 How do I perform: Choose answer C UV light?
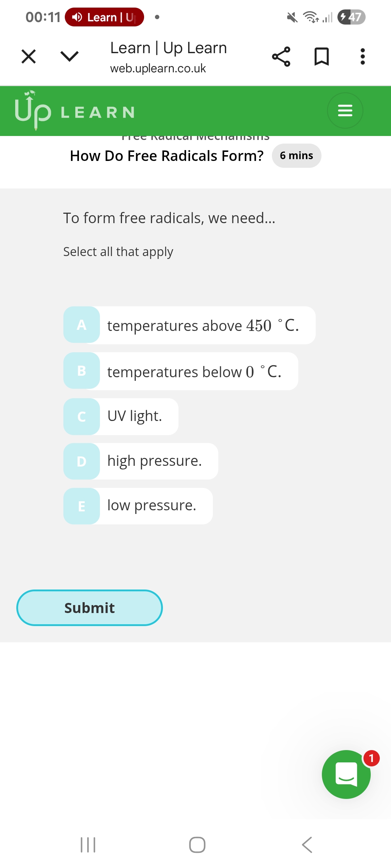click(x=121, y=416)
